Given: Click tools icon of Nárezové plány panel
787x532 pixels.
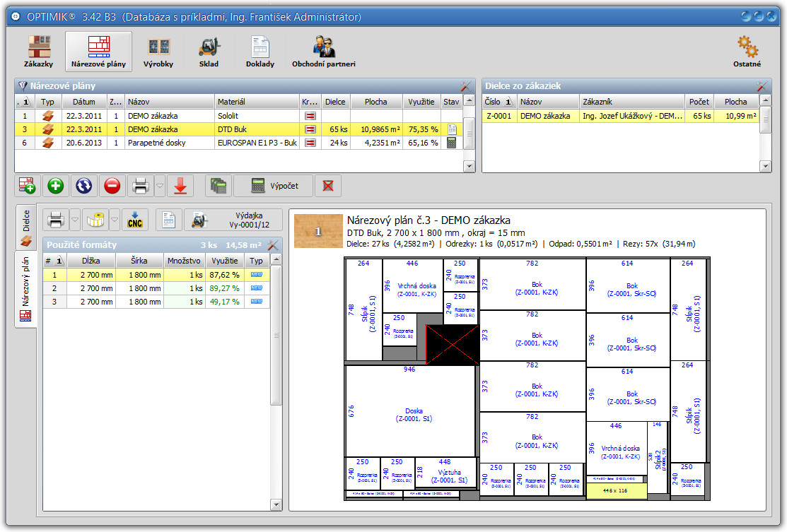Looking at the screenshot, I should (466, 85).
